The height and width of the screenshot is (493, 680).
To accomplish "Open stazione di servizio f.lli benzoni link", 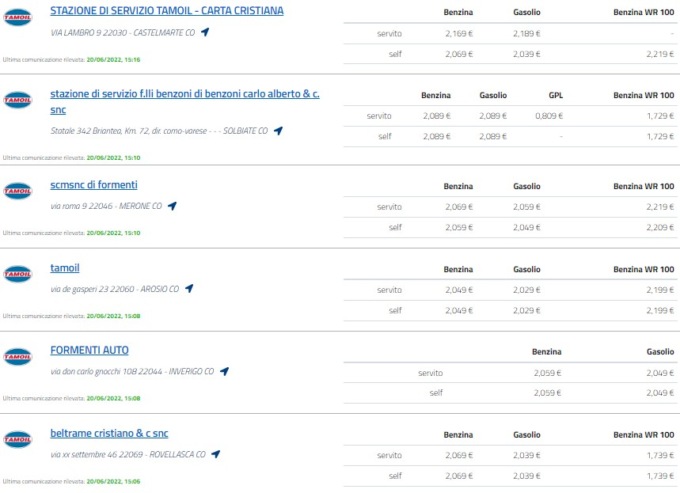I will pos(185,101).
